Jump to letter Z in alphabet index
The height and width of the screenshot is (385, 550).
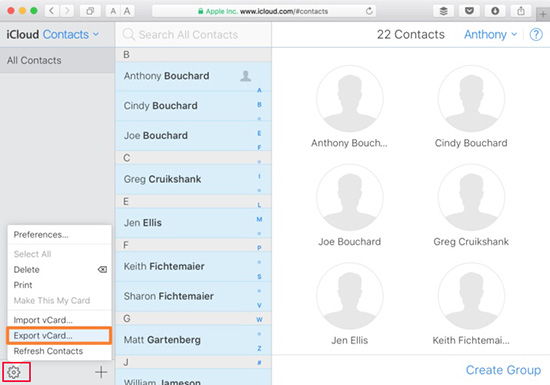(x=259, y=348)
